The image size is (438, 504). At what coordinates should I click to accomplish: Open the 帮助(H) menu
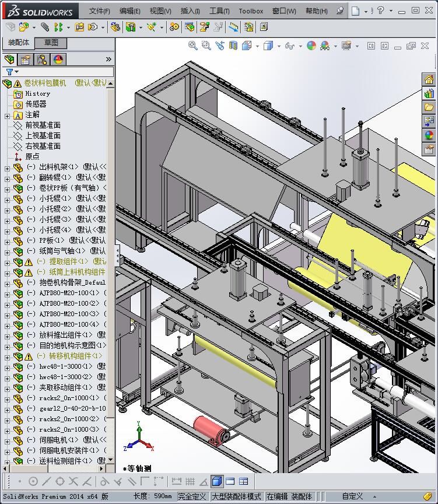tap(317, 11)
